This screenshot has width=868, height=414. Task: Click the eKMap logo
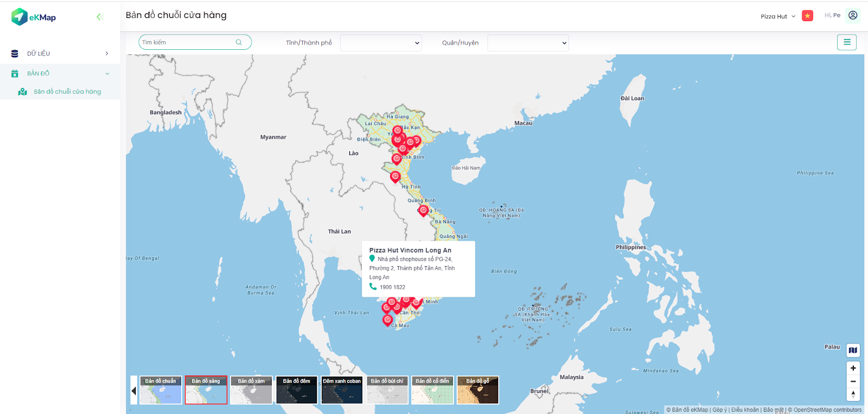34,17
